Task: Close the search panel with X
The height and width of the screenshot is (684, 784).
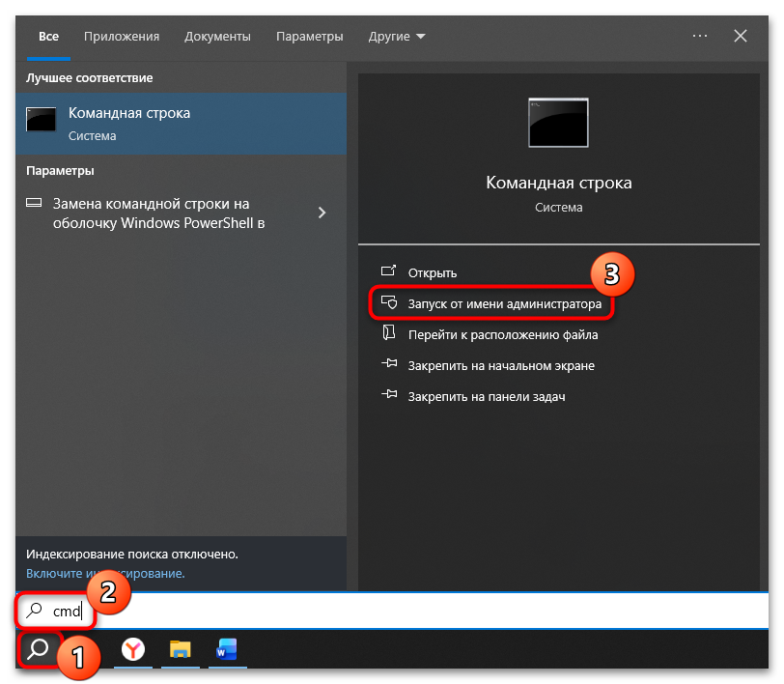Action: click(741, 36)
